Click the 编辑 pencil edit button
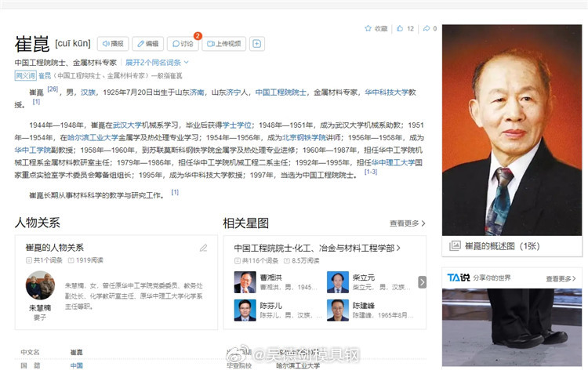 point(147,44)
